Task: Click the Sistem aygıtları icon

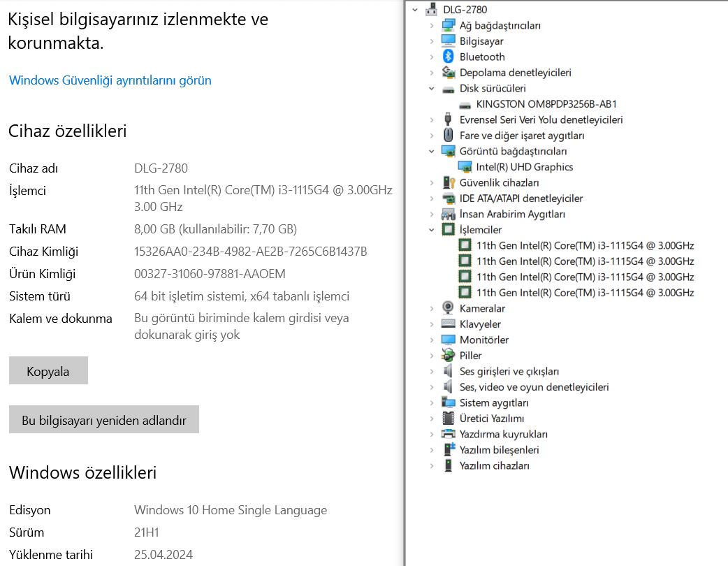Action: 448,402
